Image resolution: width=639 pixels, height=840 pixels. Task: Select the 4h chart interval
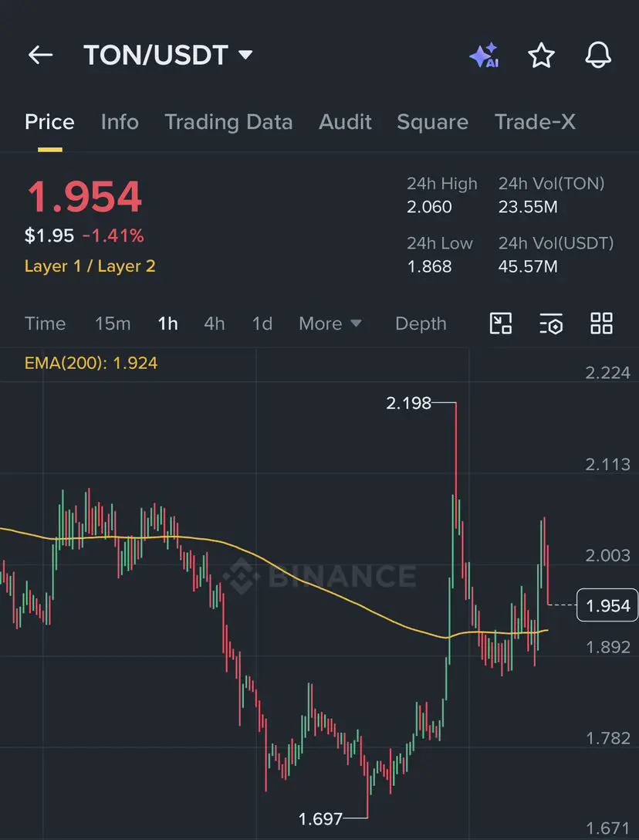215,323
